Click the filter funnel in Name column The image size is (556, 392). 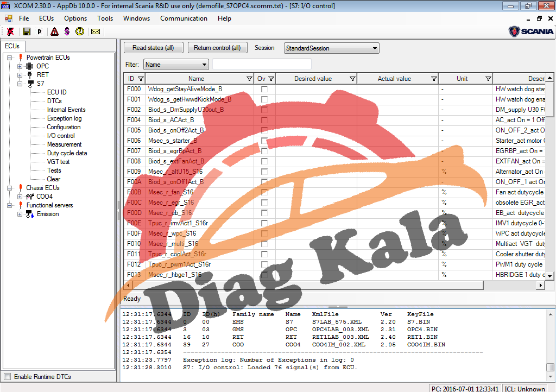coord(249,79)
